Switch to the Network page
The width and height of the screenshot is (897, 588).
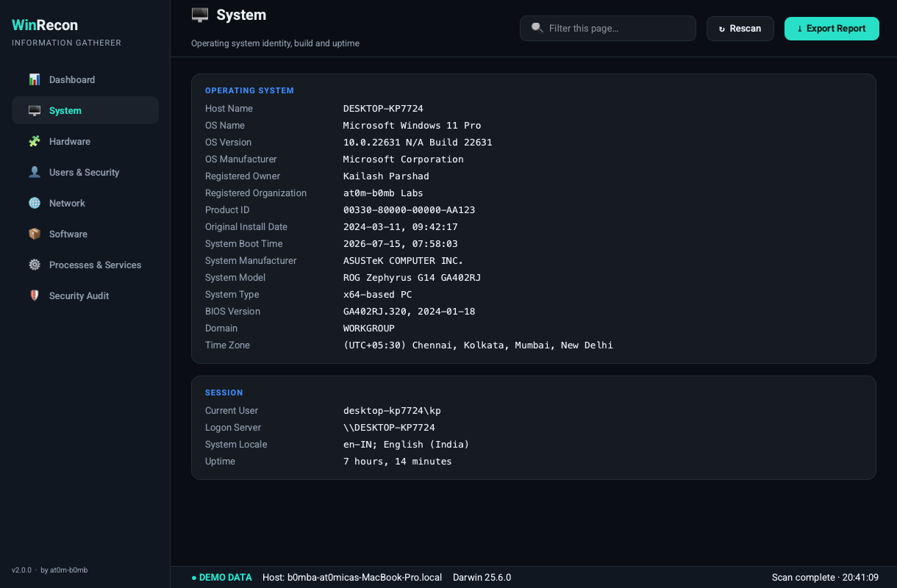pos(85,203)
